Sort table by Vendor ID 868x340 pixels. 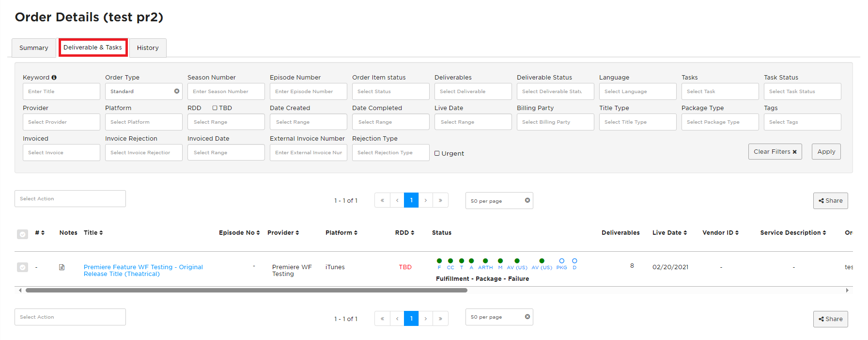click(x=721, y=233)
